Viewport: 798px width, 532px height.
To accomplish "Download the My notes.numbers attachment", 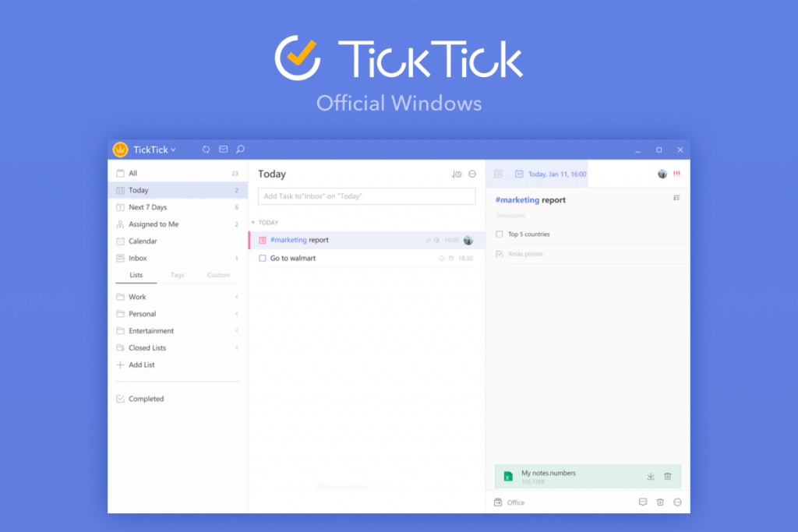I will tap(651, 477).
